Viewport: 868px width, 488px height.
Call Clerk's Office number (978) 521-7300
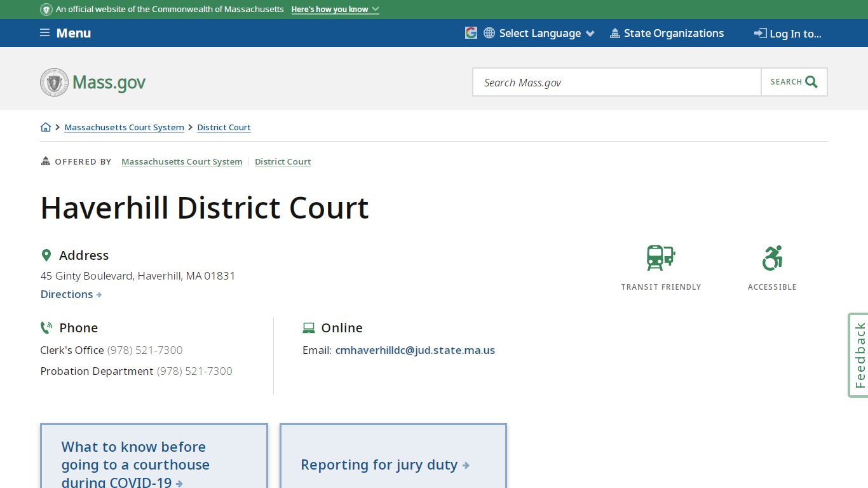coord(145,350)
